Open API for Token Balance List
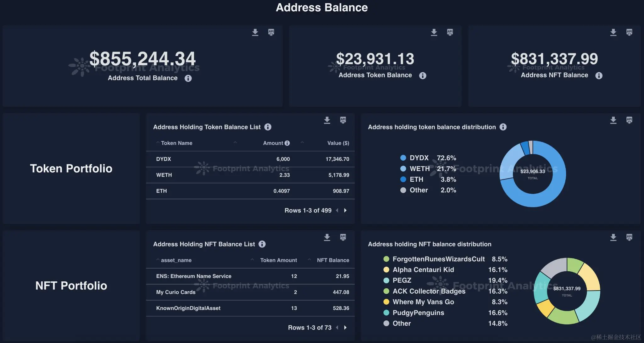644x343 pixels. point(343,120)
